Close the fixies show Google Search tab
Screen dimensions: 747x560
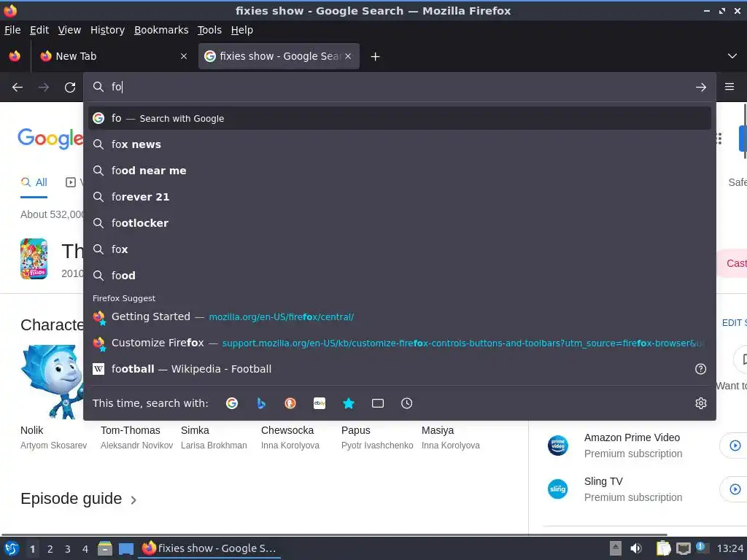[348, 56]
